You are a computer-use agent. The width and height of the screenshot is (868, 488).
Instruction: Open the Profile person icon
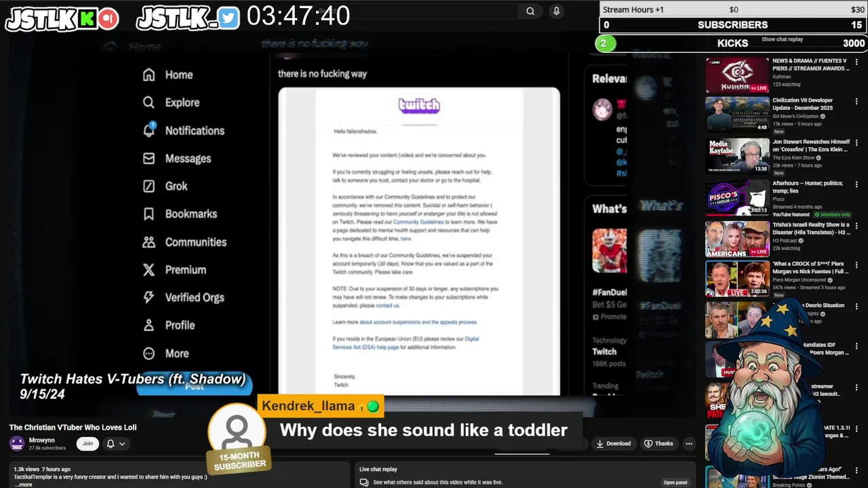(x=149, y=325)
